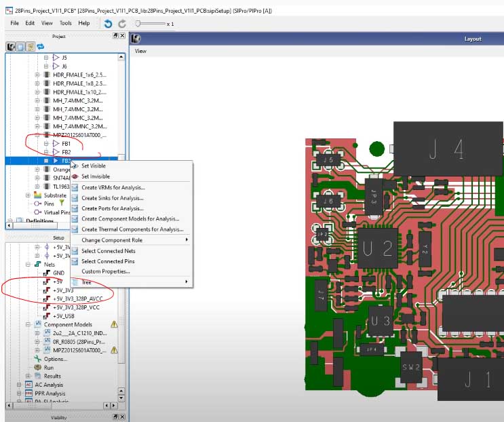Expand the FB1 component node
The height and width of the screenshot is (422, 504).
coord(46,144)
